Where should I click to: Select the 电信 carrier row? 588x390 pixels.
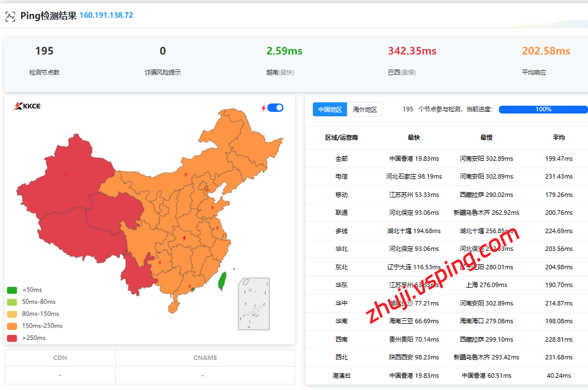click(341, 176)
